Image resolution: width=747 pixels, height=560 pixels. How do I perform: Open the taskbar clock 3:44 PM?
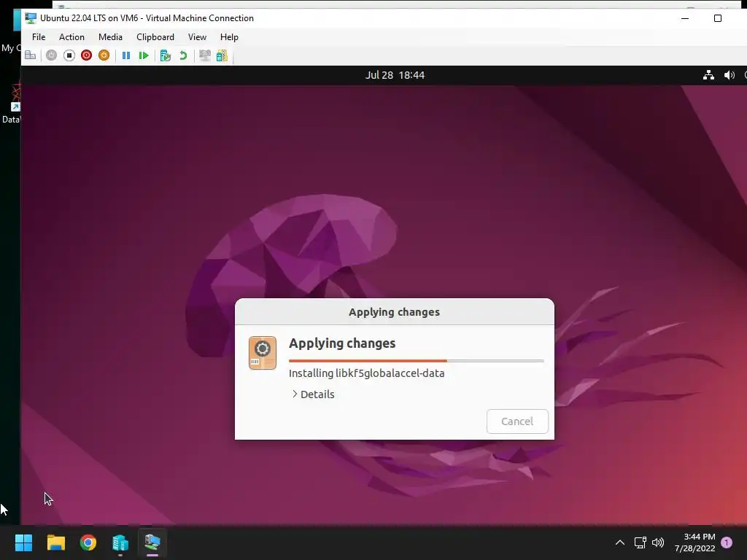click(x=695, y=542)
